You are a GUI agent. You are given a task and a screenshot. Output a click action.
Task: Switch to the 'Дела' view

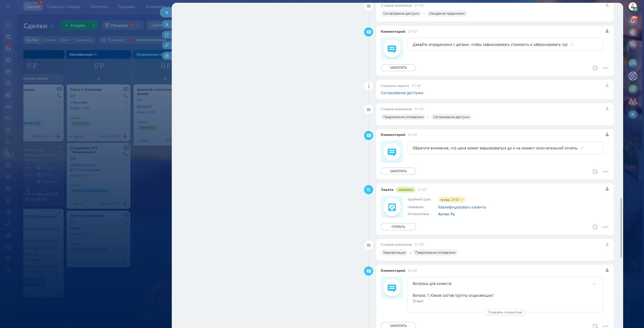click(x=65, y=40)
